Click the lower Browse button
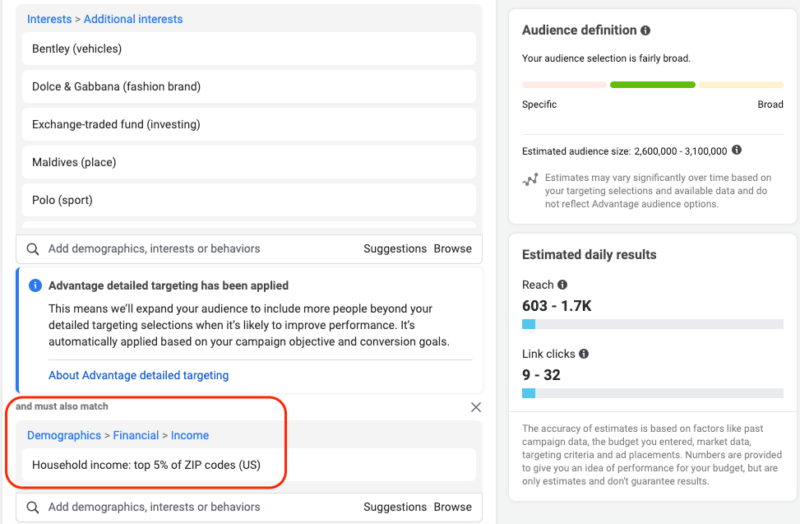Screen dimensions: 800x524 [453, 507]
